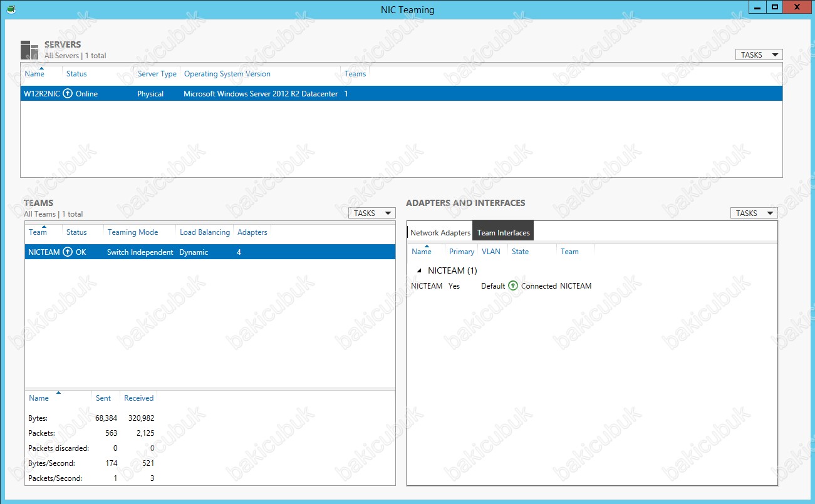Switch to the Network Adapters tab
The height and width of the screenshot is (504, 815).
click(440, 232)
